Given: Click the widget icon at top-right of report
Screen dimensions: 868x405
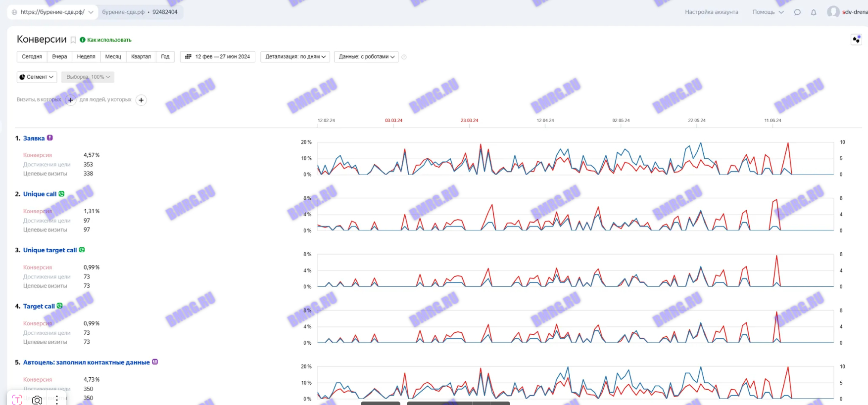Looking at the screenshot, I should [856, 40].
